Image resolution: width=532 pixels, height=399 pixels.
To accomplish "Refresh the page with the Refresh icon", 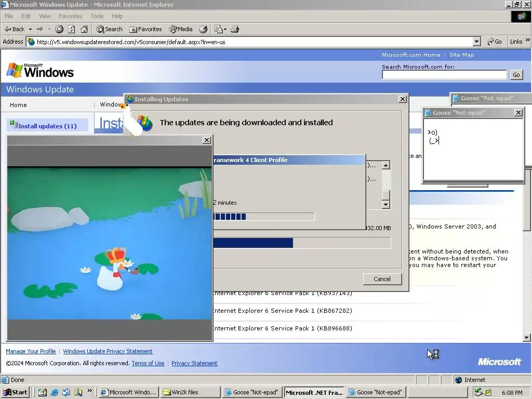I will coord(71,29).
